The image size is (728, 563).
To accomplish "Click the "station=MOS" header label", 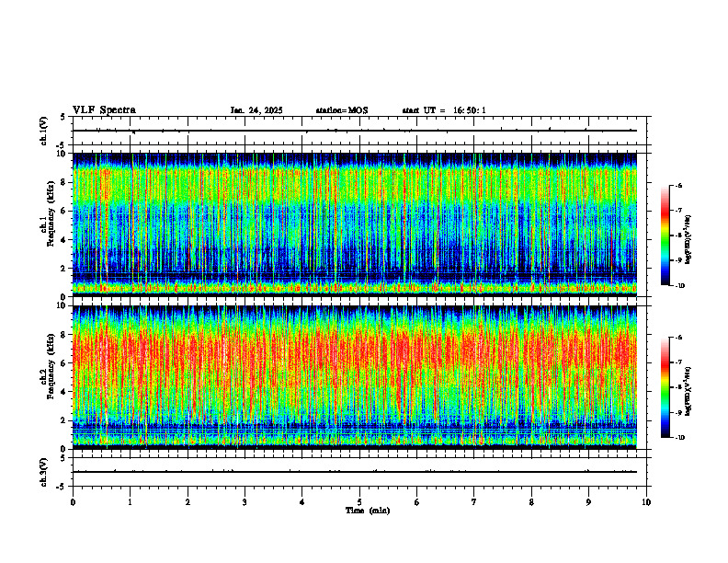I will point(342,110).
